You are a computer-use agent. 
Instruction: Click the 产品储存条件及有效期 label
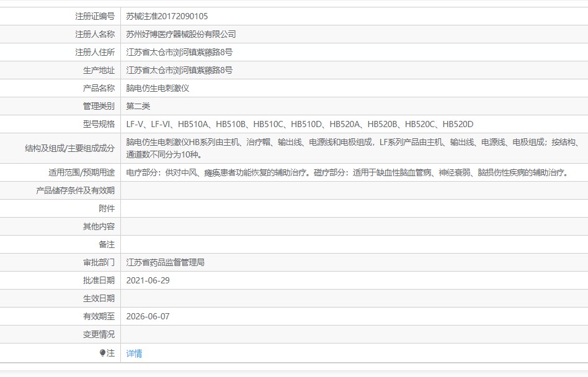coord(76,190)
